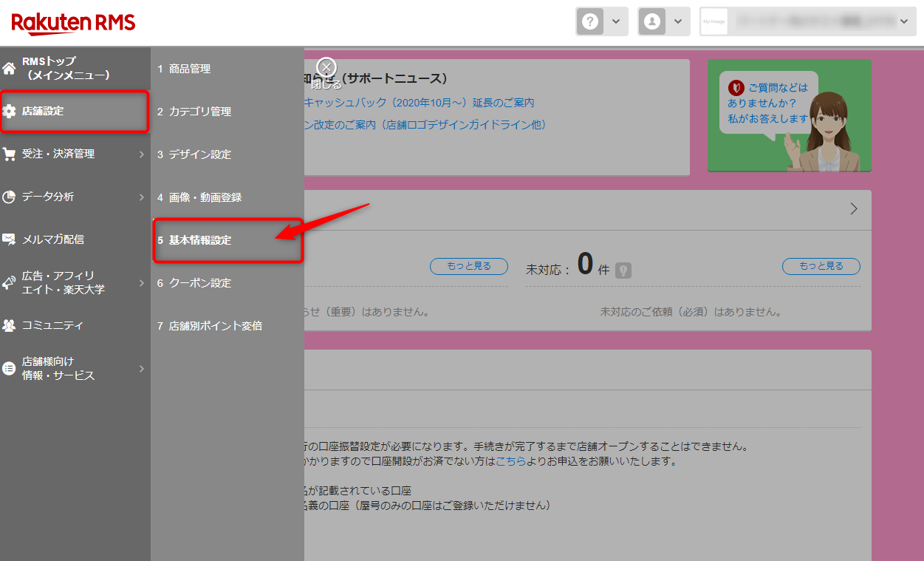
Task: Click the advertising megaphone icon
Action: (9, 282)
